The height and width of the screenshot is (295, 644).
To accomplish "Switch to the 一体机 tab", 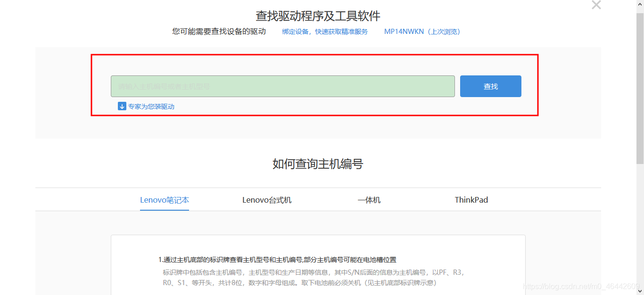I will click(x=369, y=200).
